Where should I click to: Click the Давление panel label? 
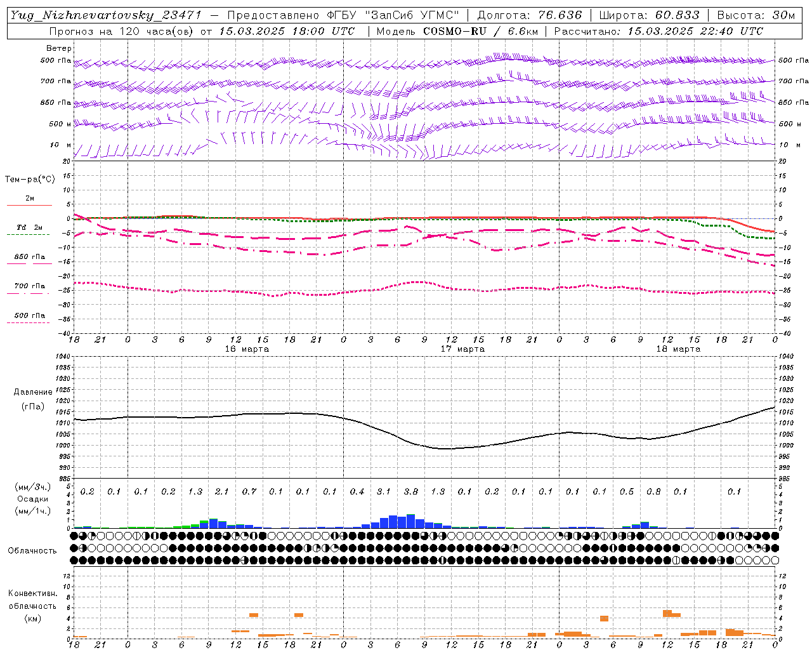pyautogui.click(x=33, y=392)
